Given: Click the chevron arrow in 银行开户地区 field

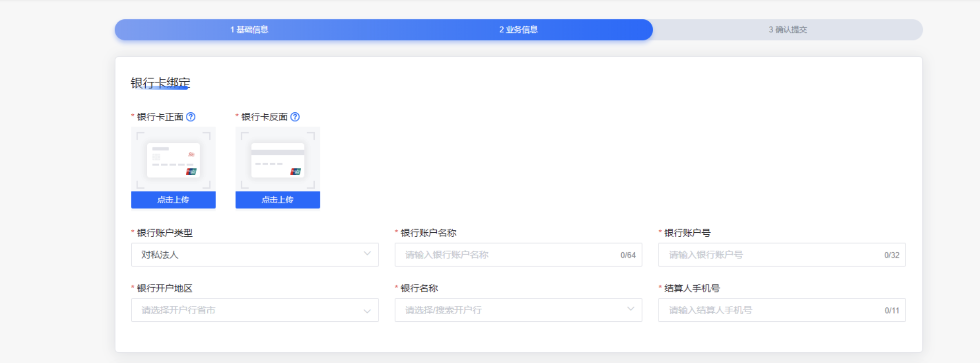Looking at the screenshot, I should (367, 311).
